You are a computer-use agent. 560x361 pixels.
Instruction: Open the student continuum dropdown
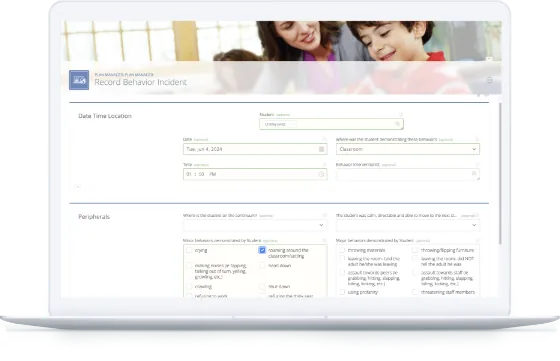(x=255, y=225)
